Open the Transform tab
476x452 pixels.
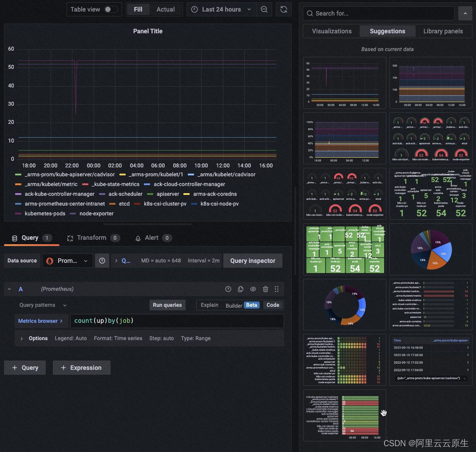coord(93,238)
